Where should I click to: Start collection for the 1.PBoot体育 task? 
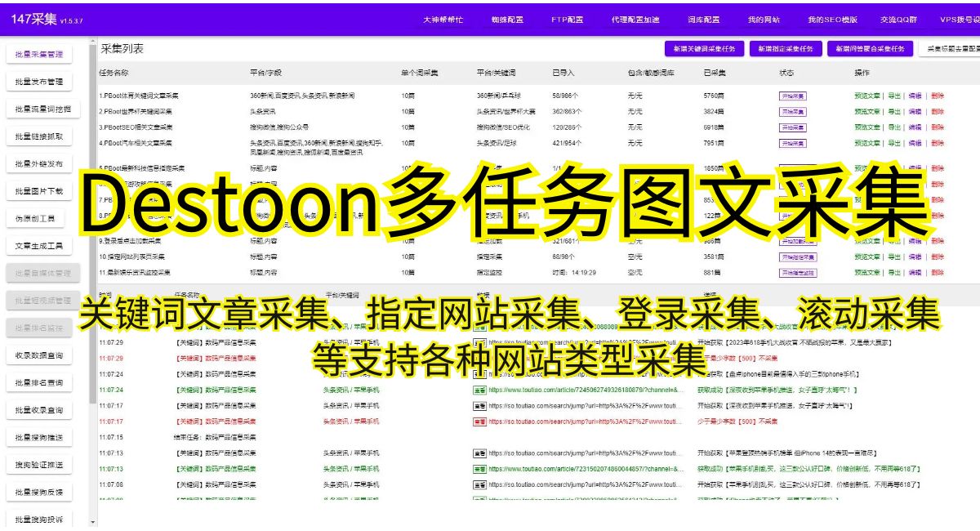[x=792, y=96]
